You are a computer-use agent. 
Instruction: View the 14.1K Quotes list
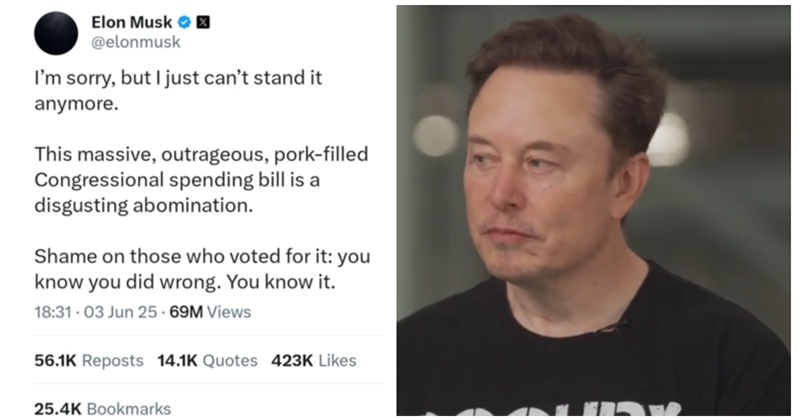click(207, 360)
